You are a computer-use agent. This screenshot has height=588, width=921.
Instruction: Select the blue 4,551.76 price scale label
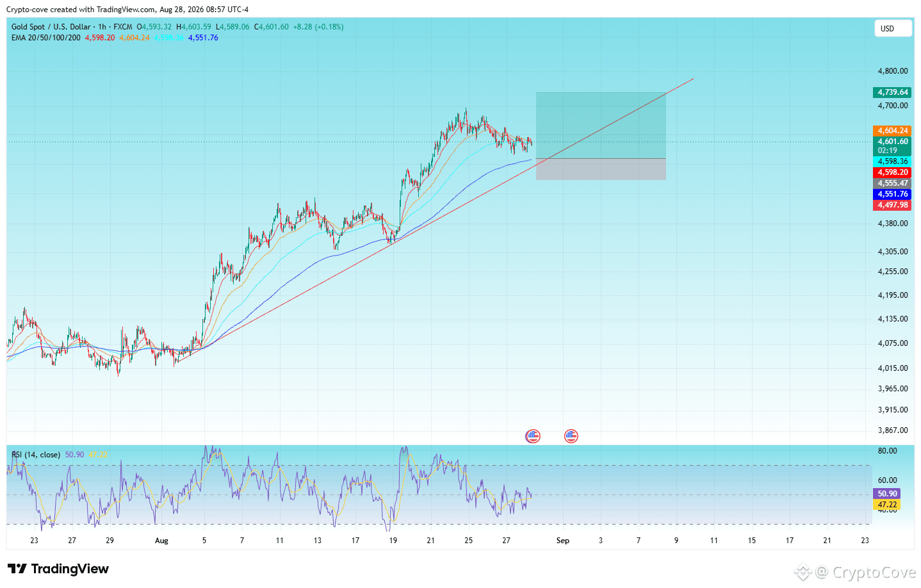point(892,194)
